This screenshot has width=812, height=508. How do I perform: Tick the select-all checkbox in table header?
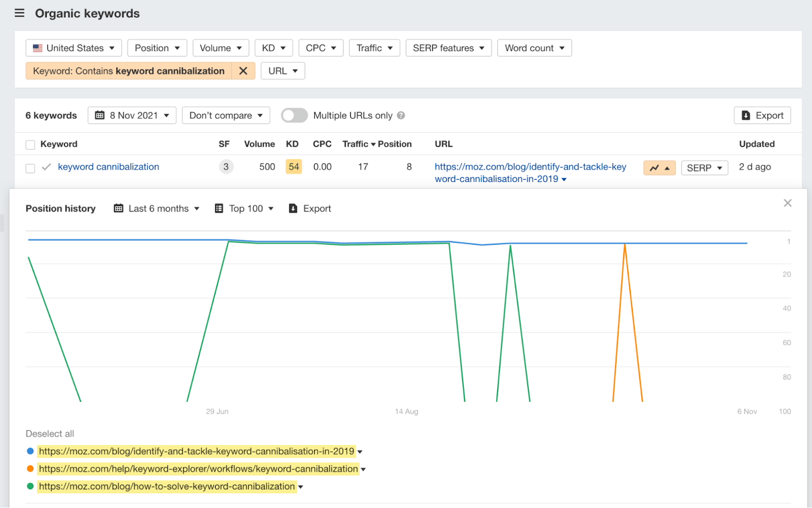pos(30,144)
